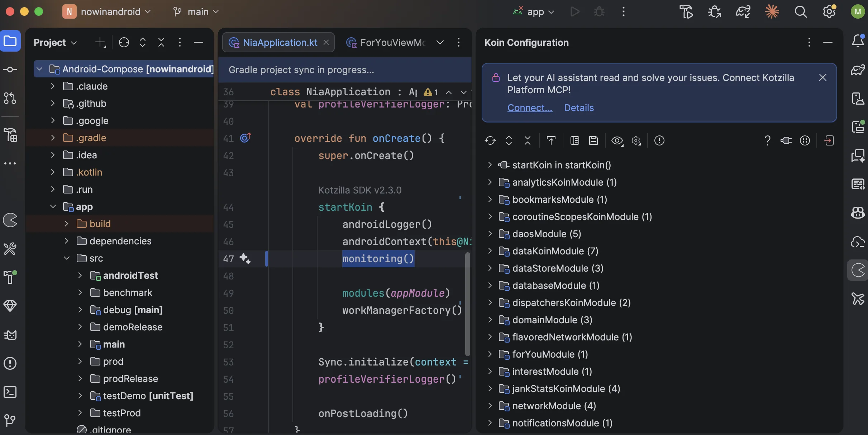Collapse all Koin configuration nodes

click(x=528, y=140)
